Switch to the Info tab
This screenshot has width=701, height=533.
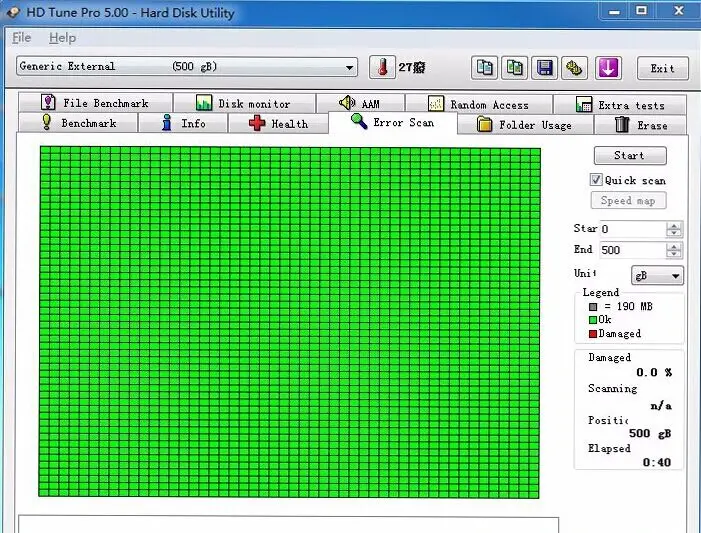[x=183, y=123]
